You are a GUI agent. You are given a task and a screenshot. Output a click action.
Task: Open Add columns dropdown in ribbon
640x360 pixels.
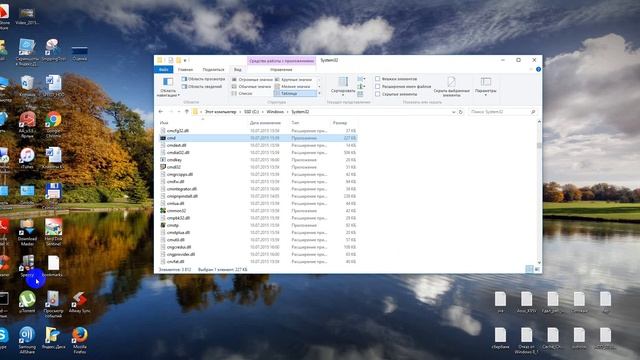tap(361, 87)
